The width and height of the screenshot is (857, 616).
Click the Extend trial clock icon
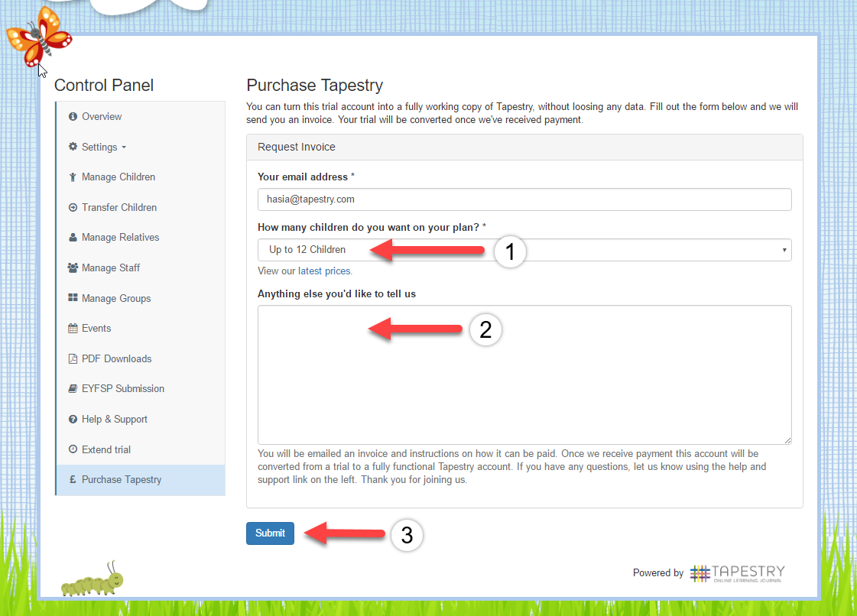73,449
